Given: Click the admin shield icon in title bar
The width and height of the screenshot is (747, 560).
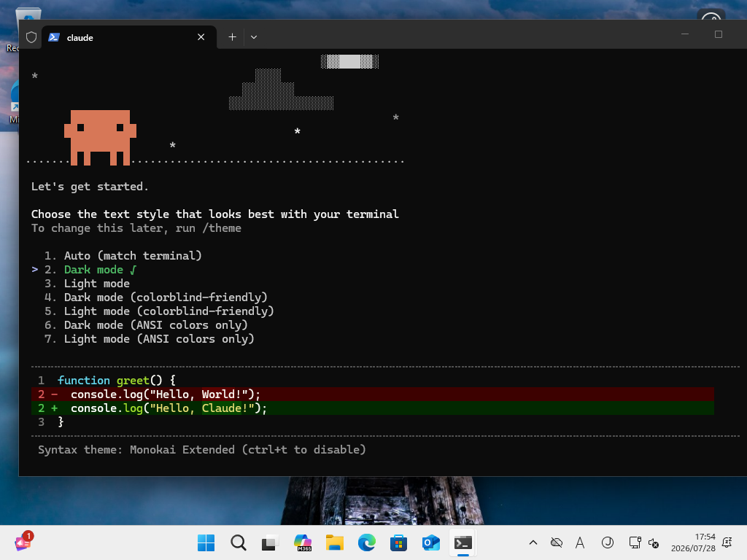Looking at the screenshot, I should pos(31,37).
